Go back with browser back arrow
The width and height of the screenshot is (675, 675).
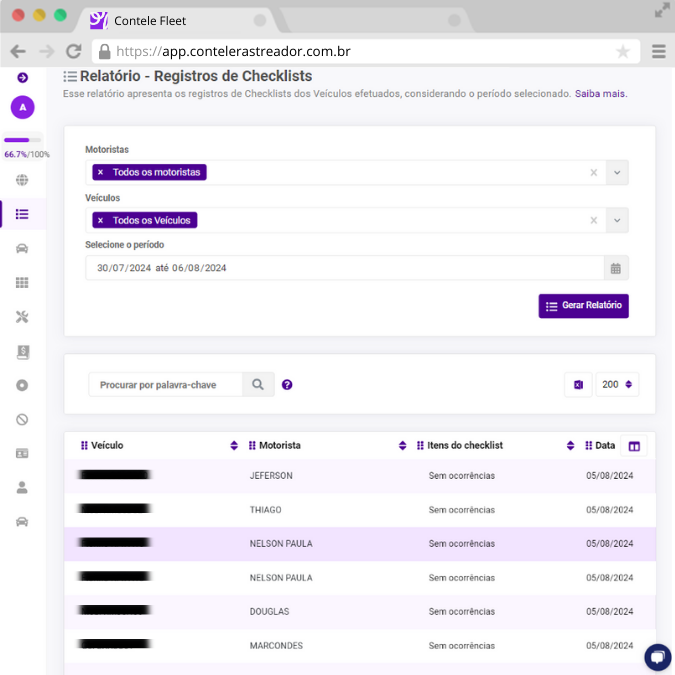coord(18,51)
